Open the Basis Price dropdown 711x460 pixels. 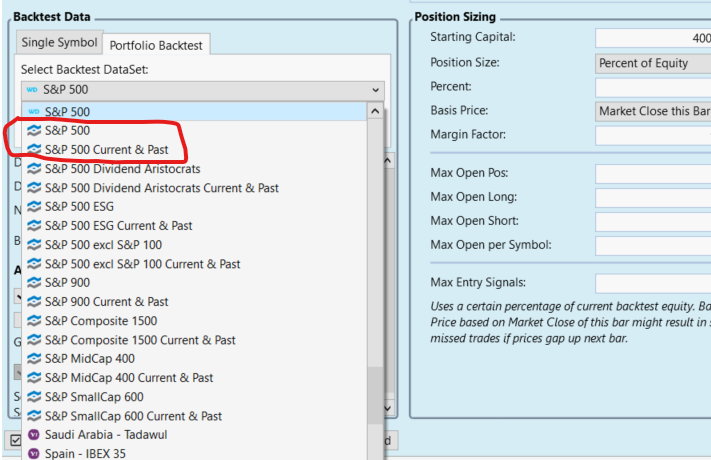(653, 111)
